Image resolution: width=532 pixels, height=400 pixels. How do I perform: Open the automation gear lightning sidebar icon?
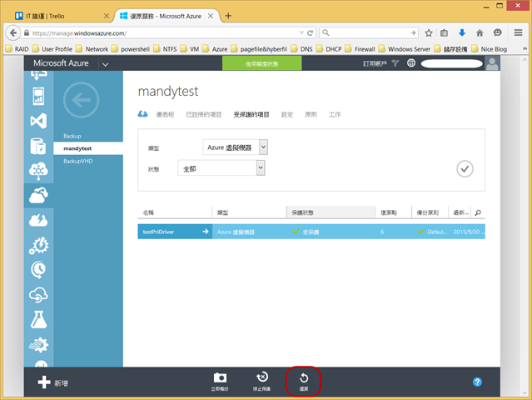38,246
